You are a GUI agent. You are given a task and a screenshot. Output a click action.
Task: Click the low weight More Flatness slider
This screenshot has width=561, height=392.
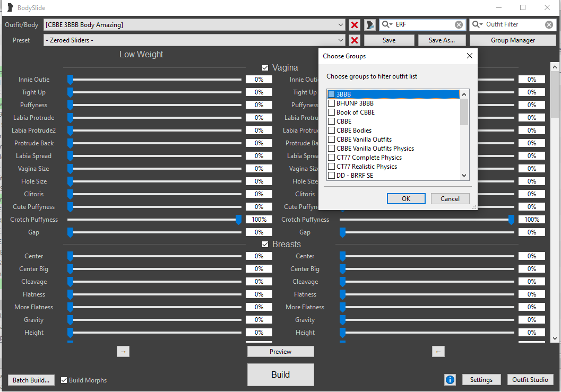(154, 307)
